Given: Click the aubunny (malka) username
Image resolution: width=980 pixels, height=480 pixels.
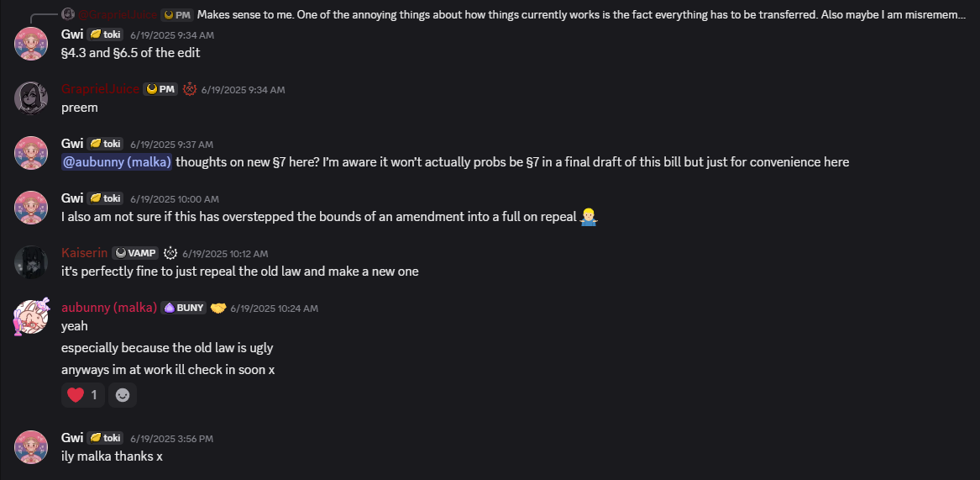Looking at the screenshot, I should (109, 308).
